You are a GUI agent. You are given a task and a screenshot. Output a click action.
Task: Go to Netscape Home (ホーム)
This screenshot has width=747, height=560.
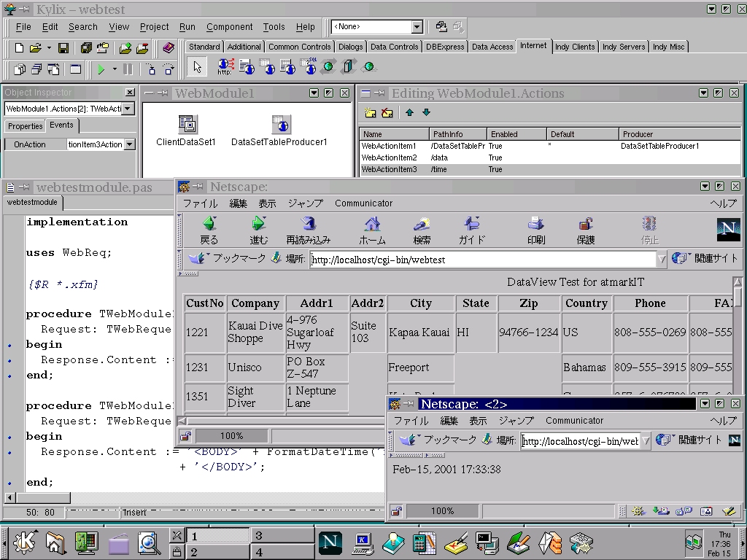[372, 230]
